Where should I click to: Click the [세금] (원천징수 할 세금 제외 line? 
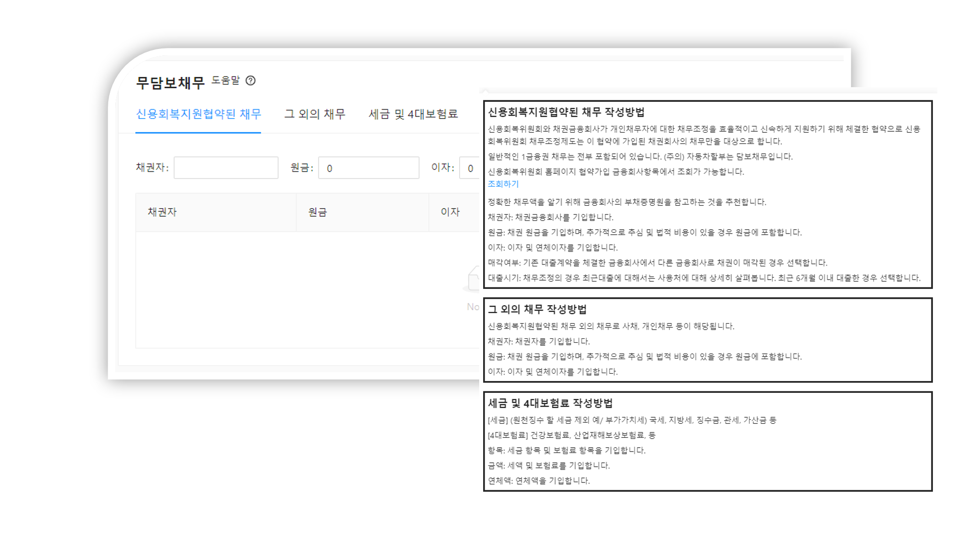click(x=632, y=420)
